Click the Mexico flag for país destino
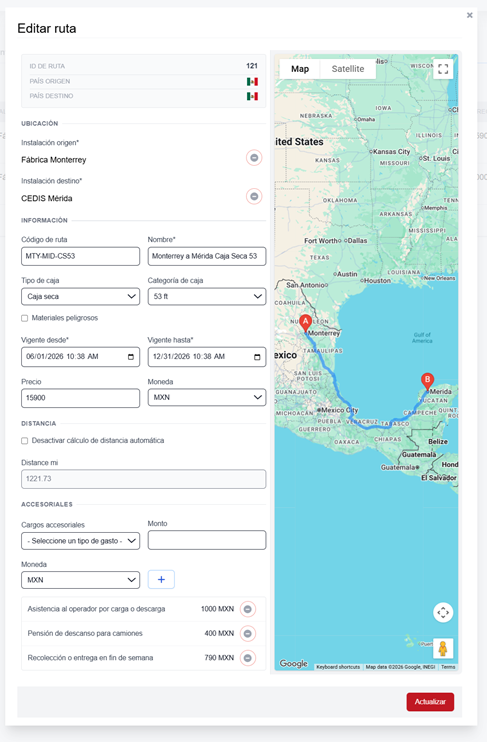The width and height of the screenshot is (487, 742). [x=252, y=96]
